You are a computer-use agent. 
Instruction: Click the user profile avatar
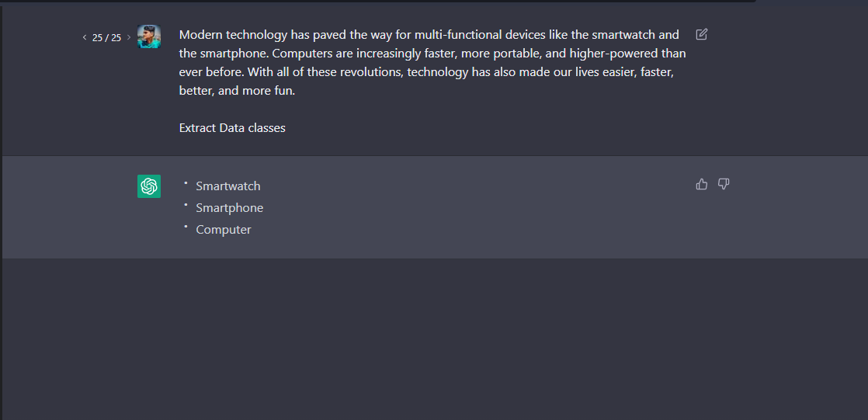click(x=149, y=36)
